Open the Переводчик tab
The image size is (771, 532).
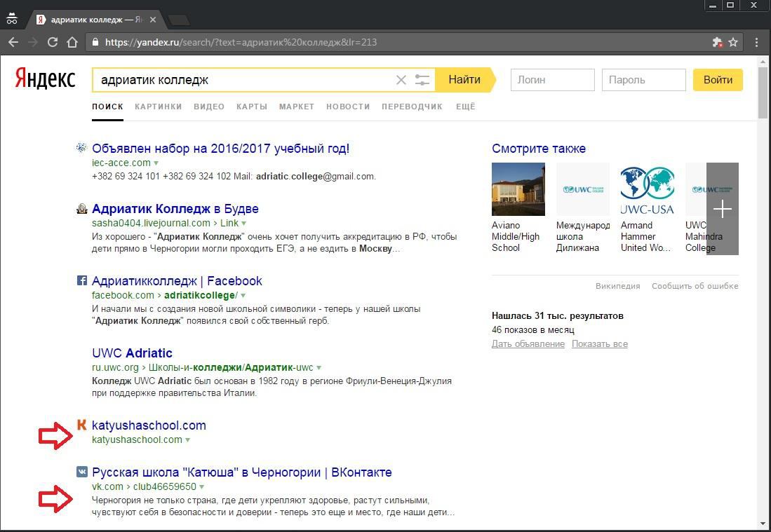point(412,107)
